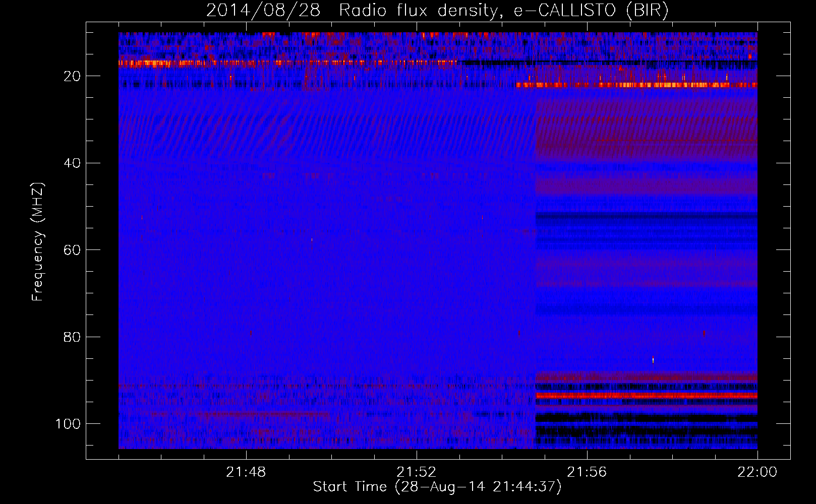Click the bright red band near 94 MHz

(x=646, y=396)
